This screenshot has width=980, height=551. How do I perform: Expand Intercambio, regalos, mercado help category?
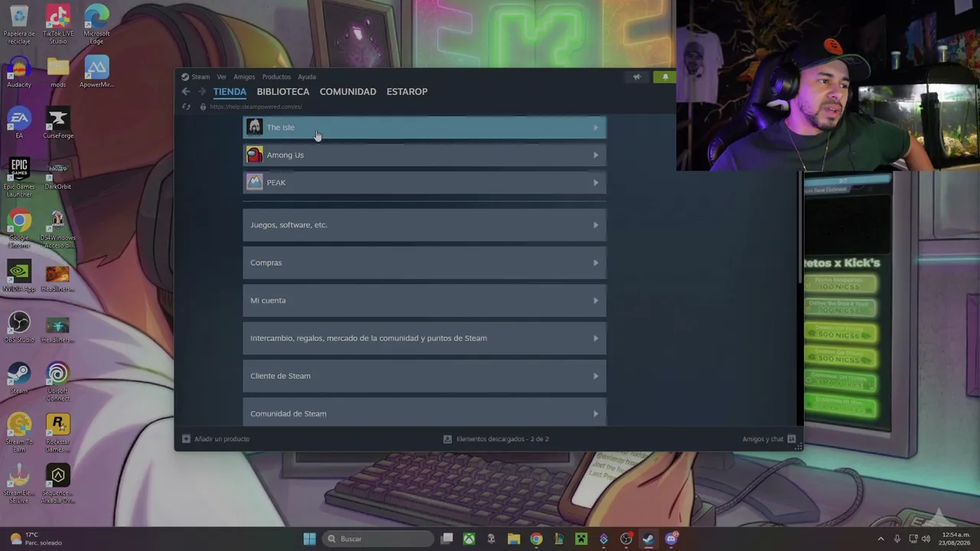pyautogui.click(x=424, y=338)
